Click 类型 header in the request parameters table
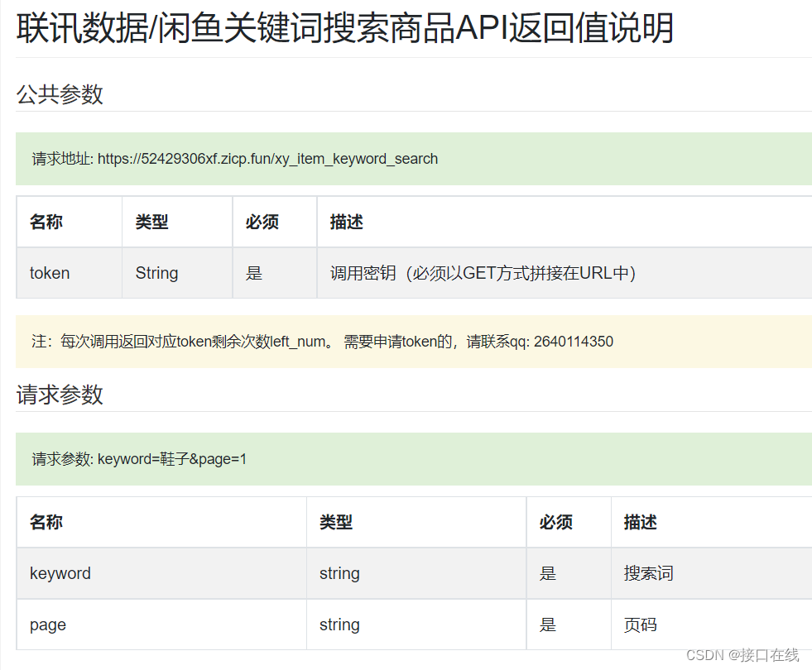812x670 pixels. pos(336,522)
